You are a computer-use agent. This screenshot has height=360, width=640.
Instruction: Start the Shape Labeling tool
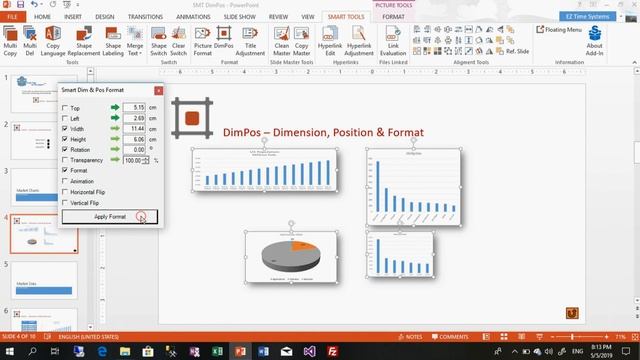tap(113, 41)
